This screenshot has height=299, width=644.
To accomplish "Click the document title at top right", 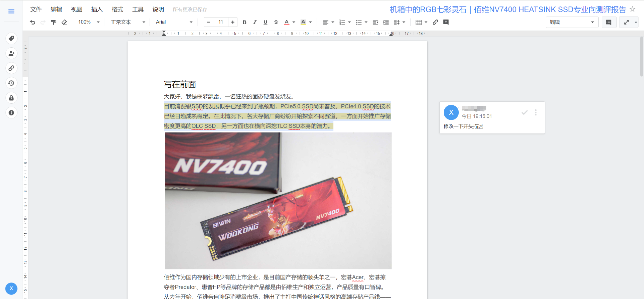I will coord(508,9).
